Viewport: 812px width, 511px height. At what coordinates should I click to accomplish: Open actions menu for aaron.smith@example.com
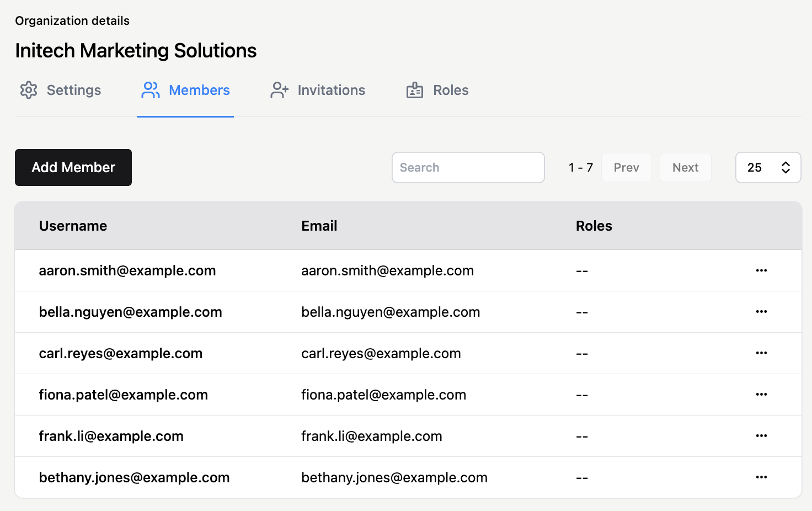pyautogui.click(x=761, y=270)
